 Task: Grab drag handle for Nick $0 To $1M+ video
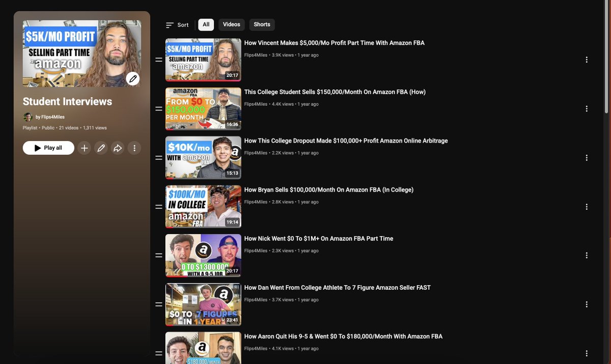click(159, 256)
